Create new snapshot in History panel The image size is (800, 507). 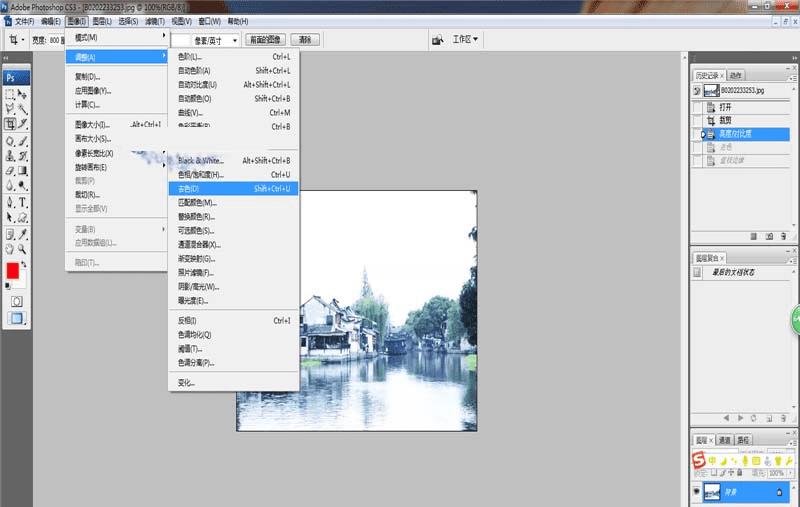[x=769, y=237]
